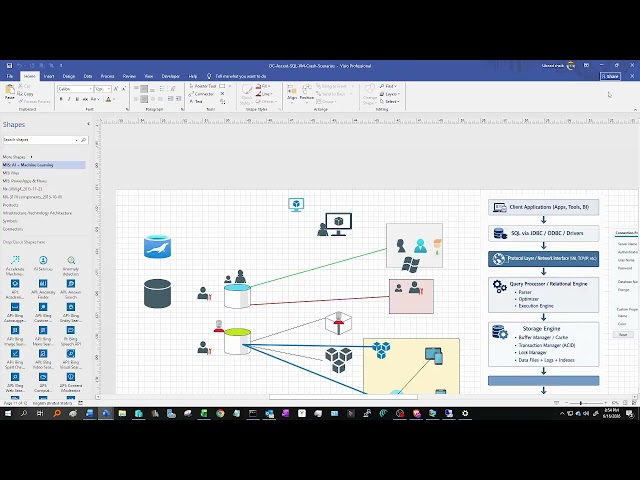
Task: Click the Save icon in the title bar
Action: [x=9, y=65]
